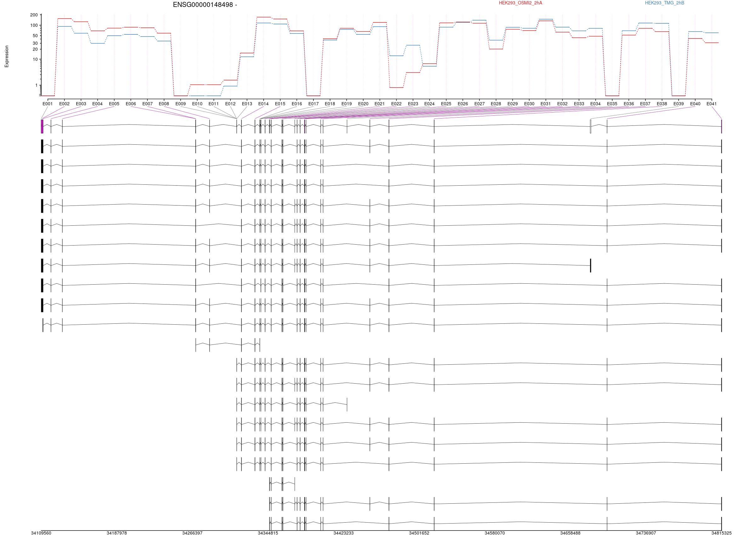
Task: Click genomic coordinate 34266397
Action: [x=192, y=533]
